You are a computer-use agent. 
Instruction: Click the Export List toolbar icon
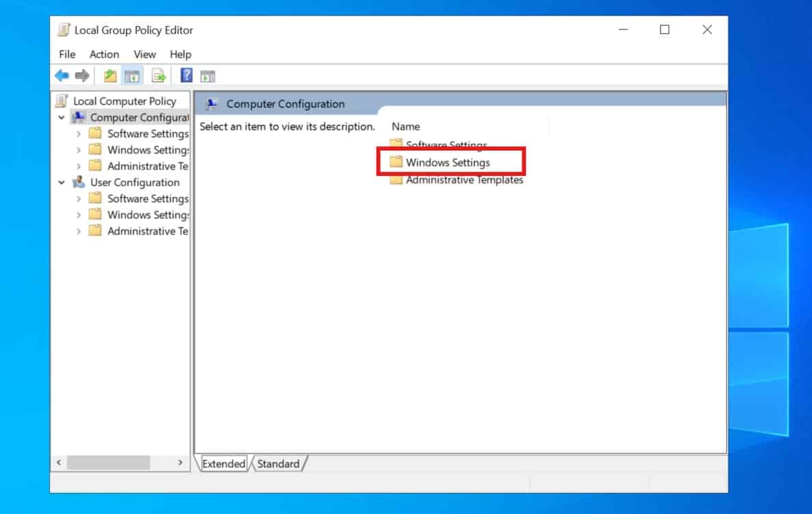click(158, 76)
